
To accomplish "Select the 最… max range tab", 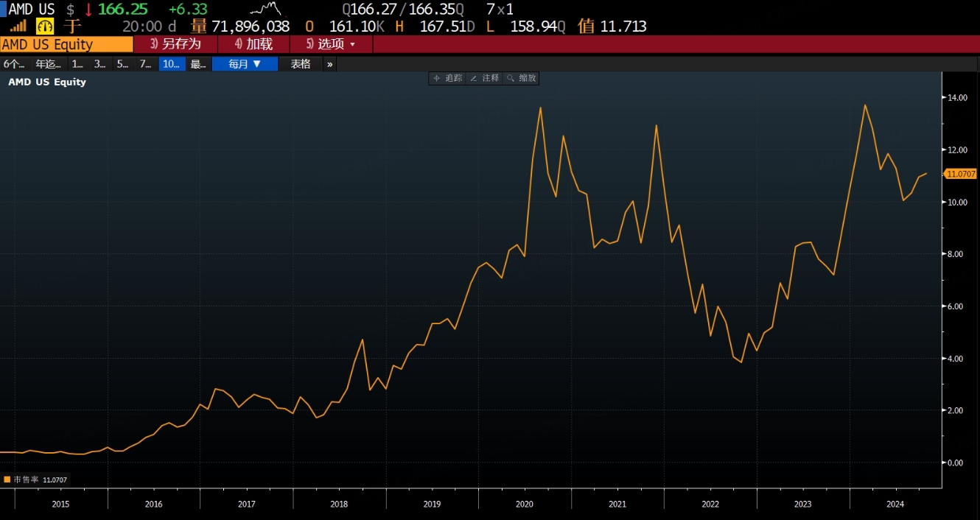I will (198, 64).
